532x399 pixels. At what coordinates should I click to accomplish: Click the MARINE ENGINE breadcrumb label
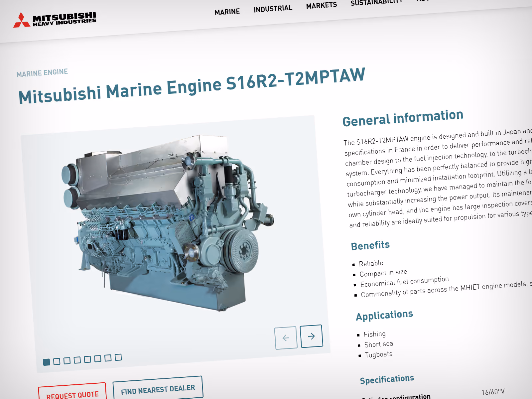[x=42, y=72]
